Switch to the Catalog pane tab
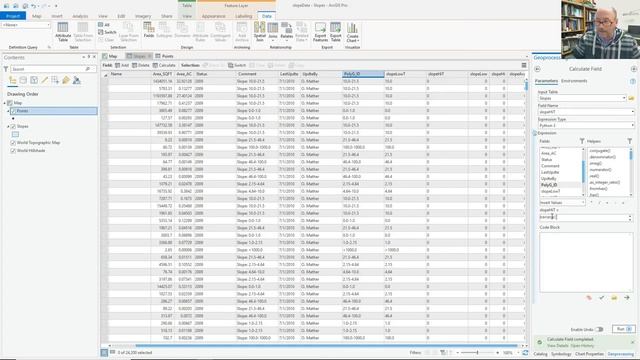This screenshot has width=640, height=360. pyautogui.click(x=540, y=354)
